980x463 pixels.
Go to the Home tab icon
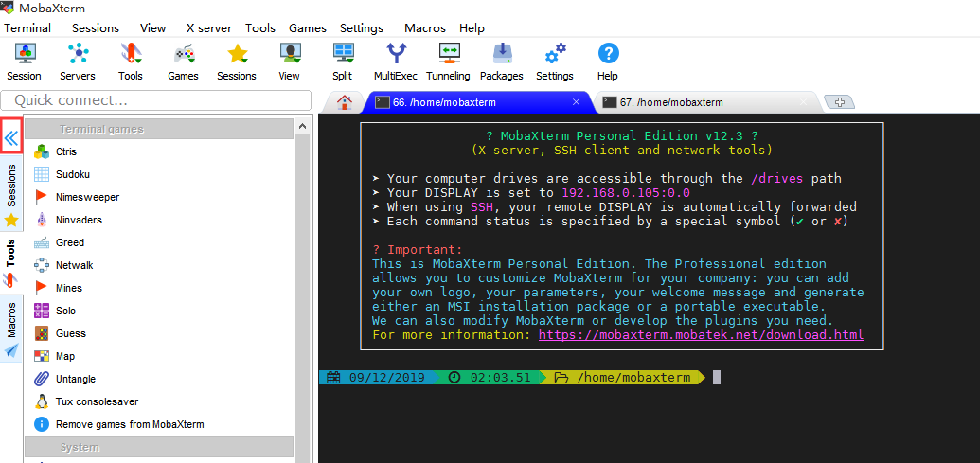[345, 102]
